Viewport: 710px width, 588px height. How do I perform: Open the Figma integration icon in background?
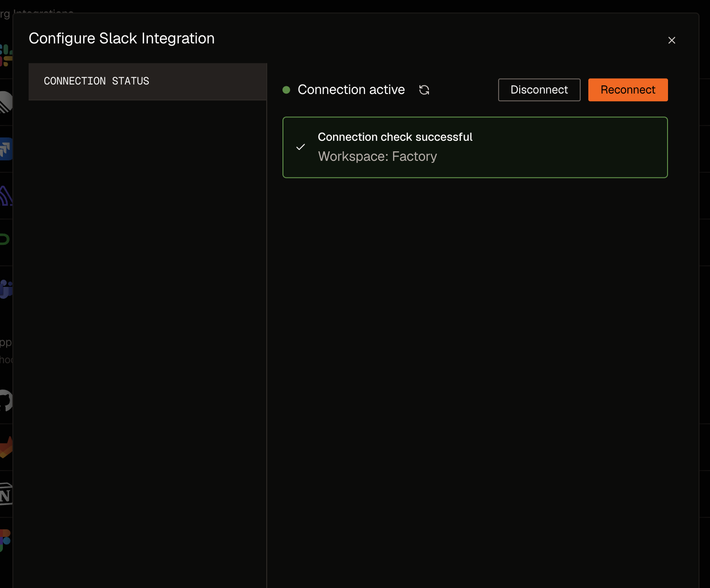pos(5,540)
